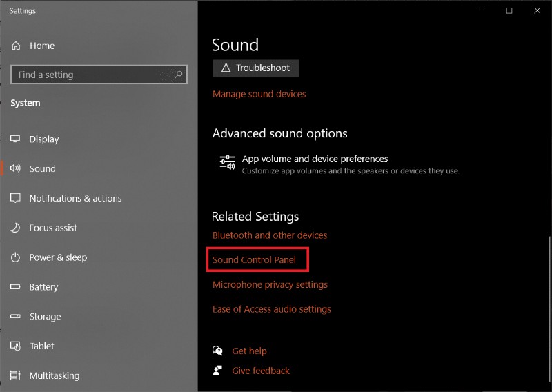Viewport: 552px width, 392px height.
Task: Click the Home icon in sidebar
Action: [16, 46]
